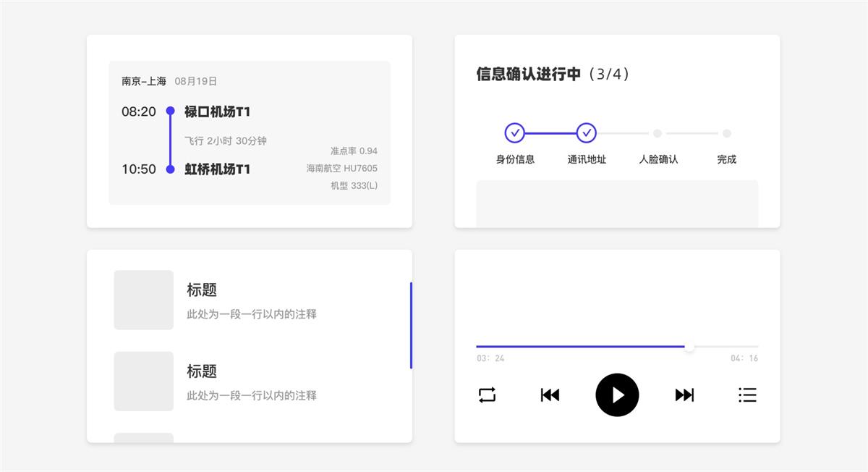
Task: Open the playlist icon
Action: pyautogui.click(x=747, y=395)
